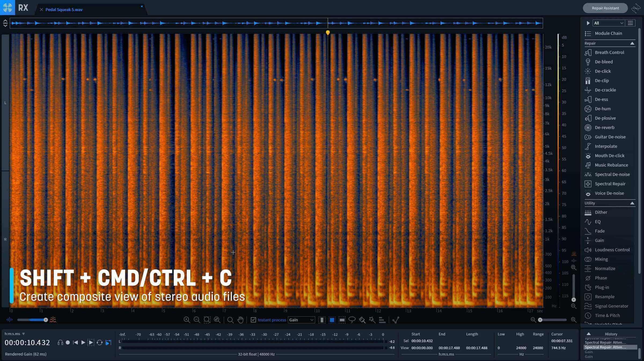Select the Magic Wand tool
This screenshot has height=361, width=644.
(x=372, y=320)
